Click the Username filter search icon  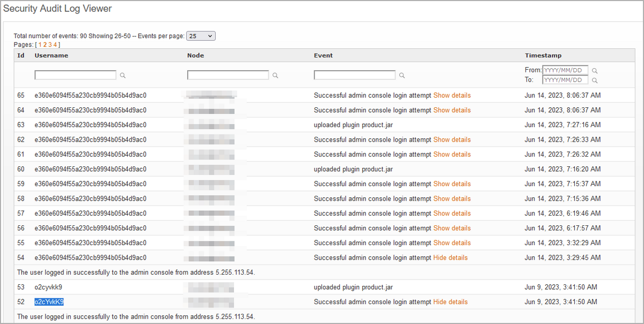click(122, 75)
